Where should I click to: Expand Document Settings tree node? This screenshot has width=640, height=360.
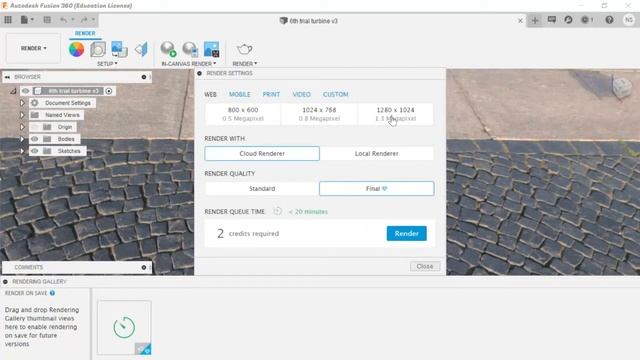click(22, 103)
